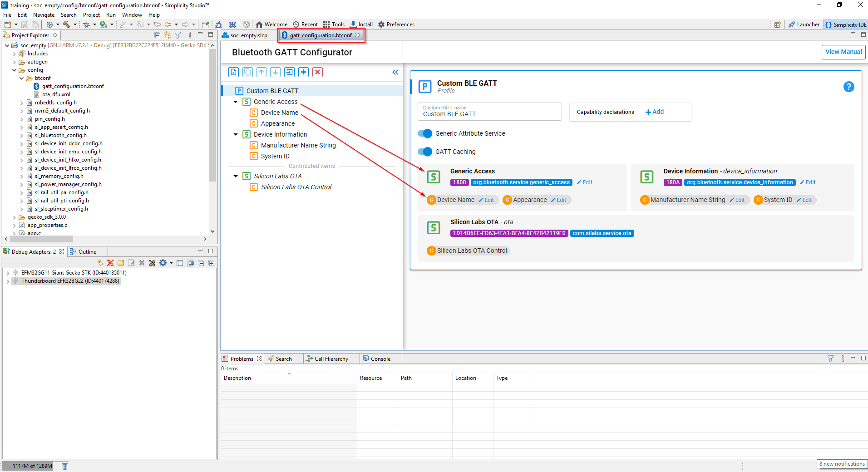Click the filter funnel icon in Project Explorer
Viewport: 868px width, 472px height.
(x=178, y=35)
